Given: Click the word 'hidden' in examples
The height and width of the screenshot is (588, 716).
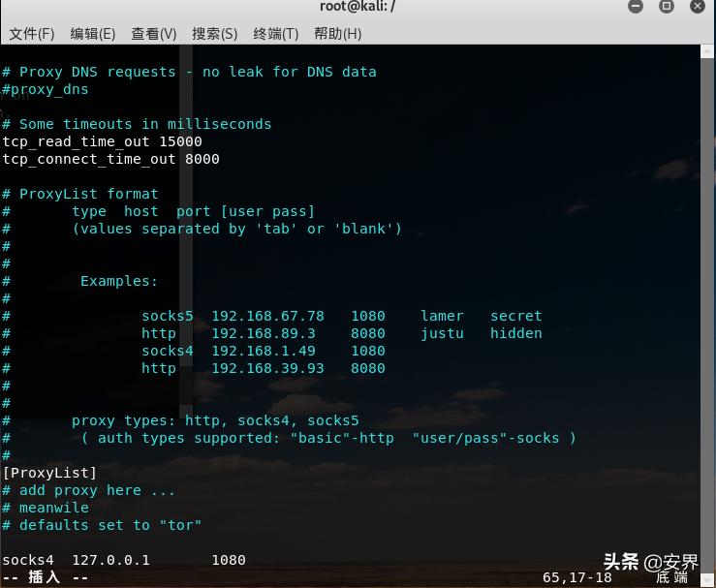Looking at the screenshot, I should coord(516,333).
